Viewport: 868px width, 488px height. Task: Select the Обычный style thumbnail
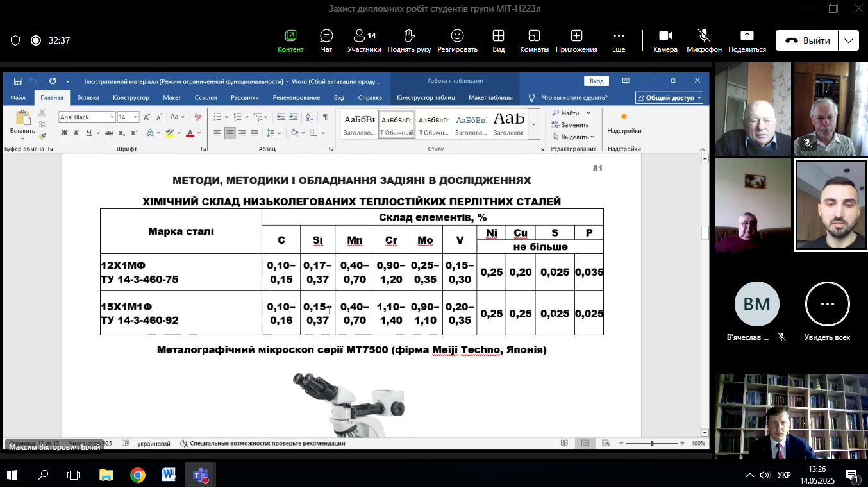[x=397, y=124]
